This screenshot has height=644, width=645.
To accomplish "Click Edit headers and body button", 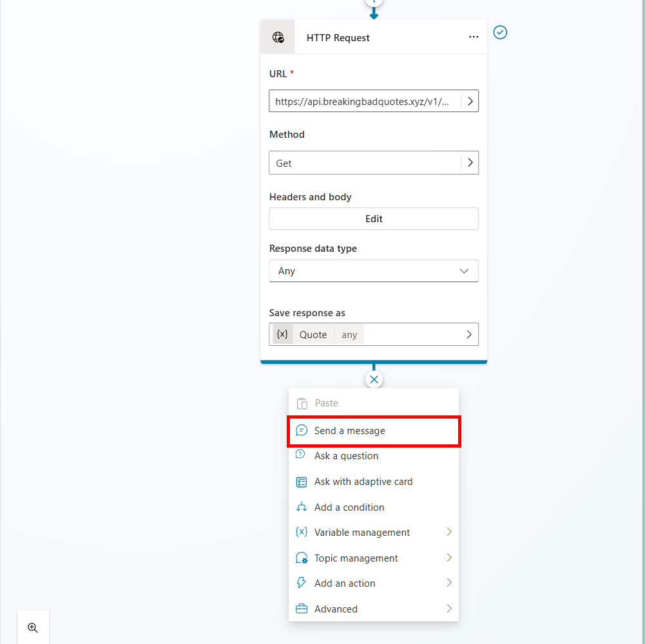I will pos(374,218).
